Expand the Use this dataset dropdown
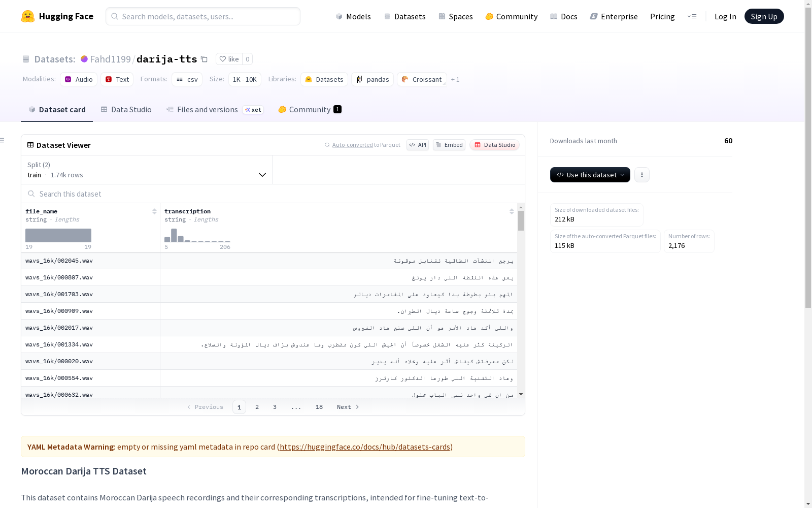 click(x=590, y=175)
